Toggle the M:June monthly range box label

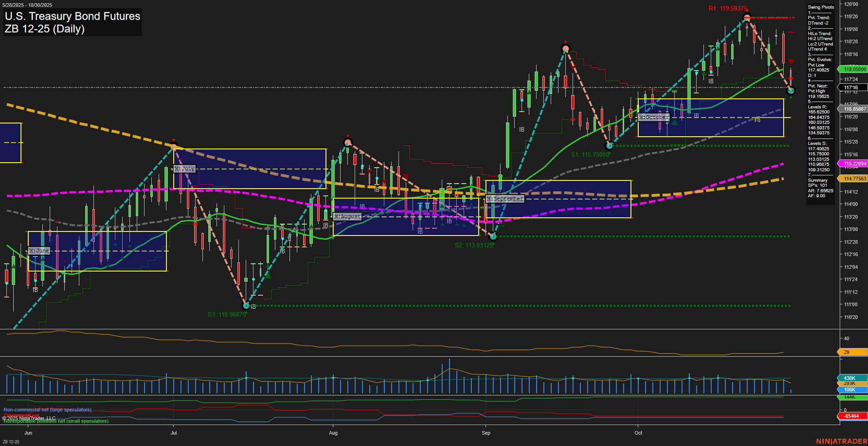coord(40,251)
